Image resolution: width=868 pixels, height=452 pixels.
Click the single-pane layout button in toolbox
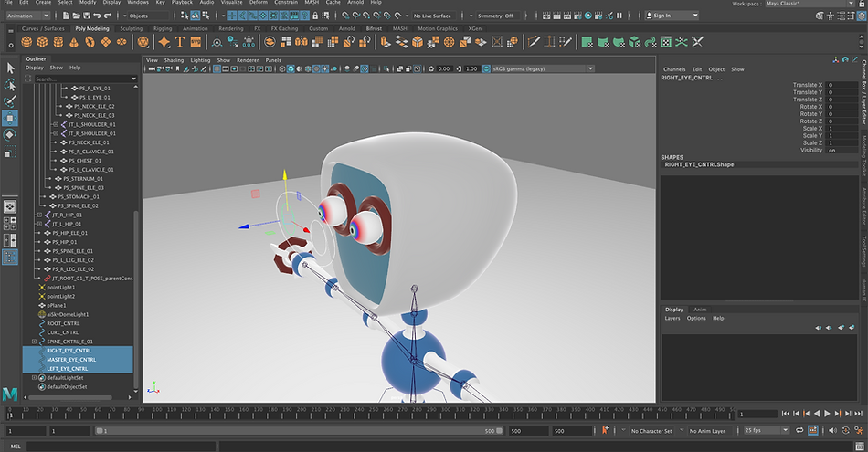pos(10,206)
